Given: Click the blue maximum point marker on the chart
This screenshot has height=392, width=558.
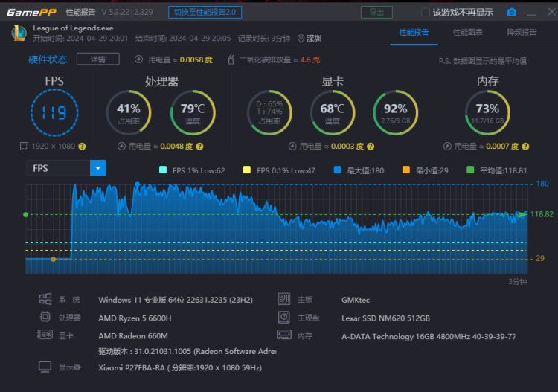Looking at the screenshot, I should pos(137,184).
